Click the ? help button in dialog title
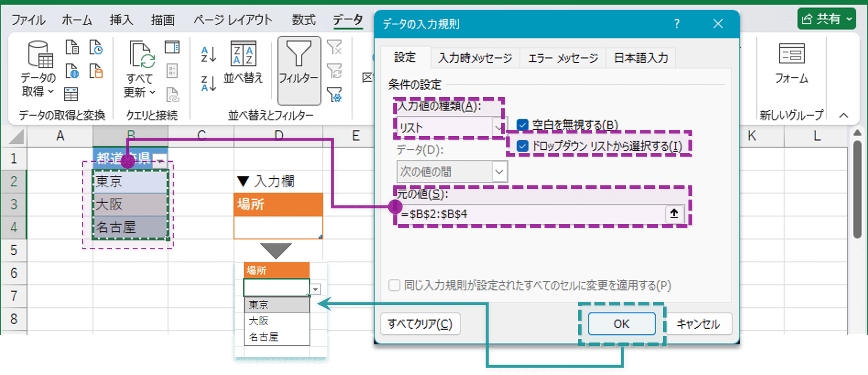The height and width of the screenshot is (375, 868). (677, 24)
